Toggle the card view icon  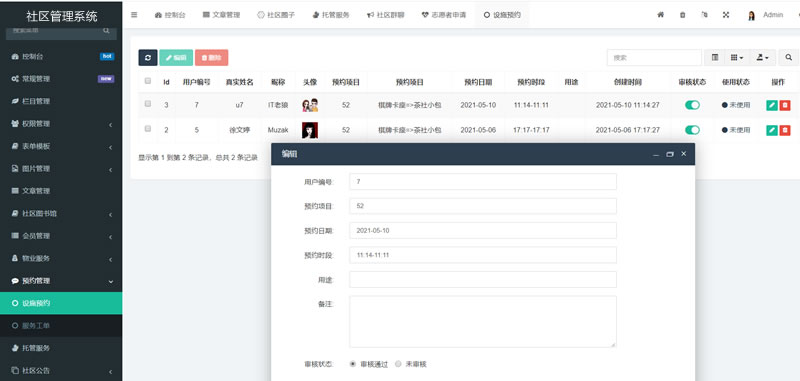pos(715,58)
